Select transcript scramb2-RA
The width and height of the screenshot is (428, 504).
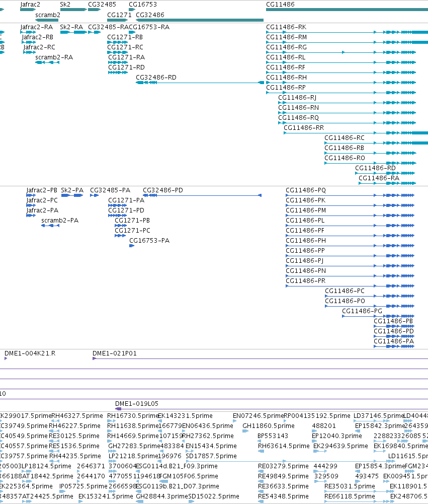[47, 62]
